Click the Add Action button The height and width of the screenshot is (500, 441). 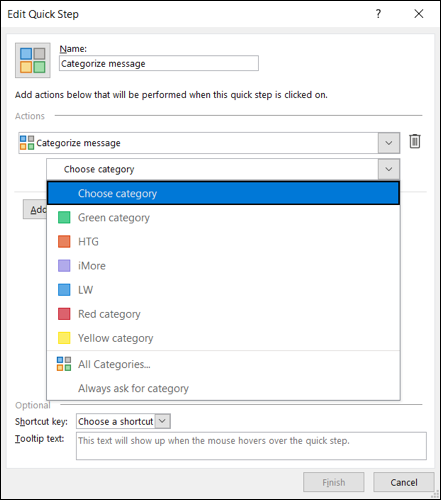pyautogui.click(x=35, y=209)
